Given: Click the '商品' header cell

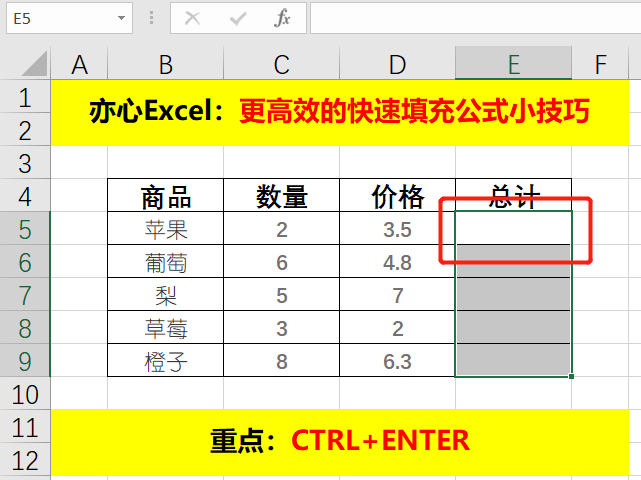Looking at the screenshot, I should [x=166, y=195].
